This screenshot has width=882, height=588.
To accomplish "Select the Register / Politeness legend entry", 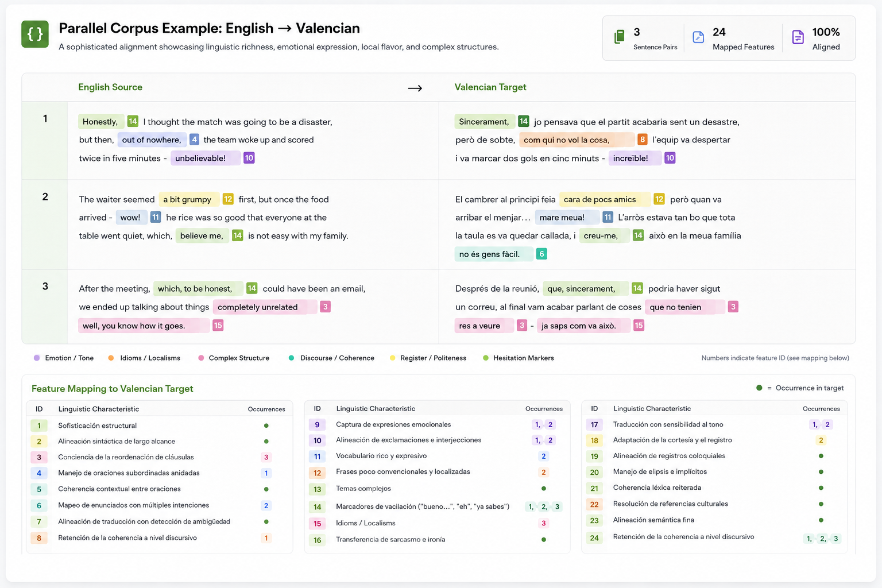I will pos(428,358).
